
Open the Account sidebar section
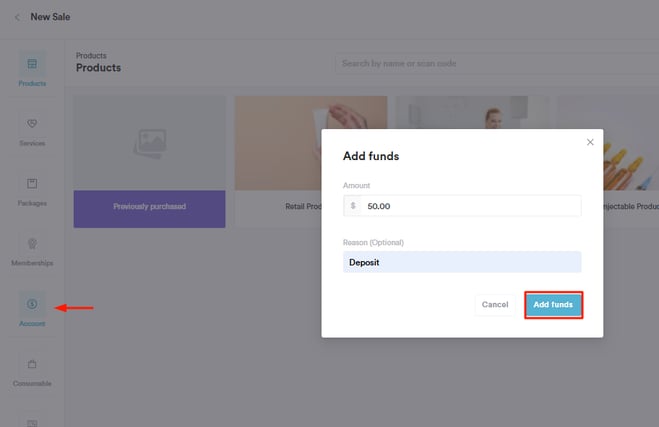[32, 311]
